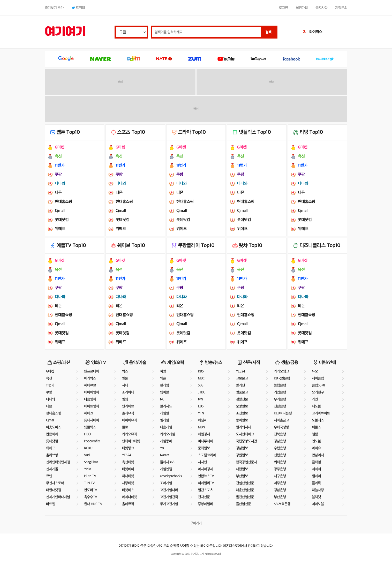Open the facebook logo shortcut
This screenshot has height=566, width=392.
tap(291, 59)
